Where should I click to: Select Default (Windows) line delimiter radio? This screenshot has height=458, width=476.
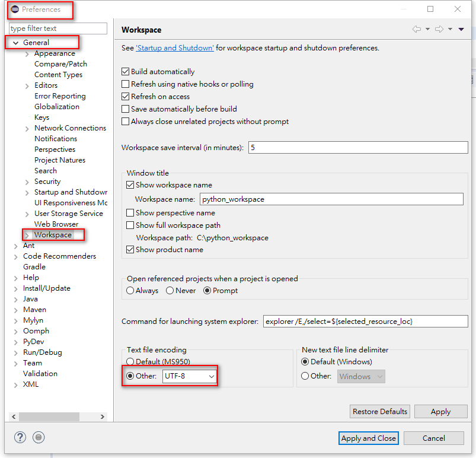pyautogui.click(x=305, y=362)
